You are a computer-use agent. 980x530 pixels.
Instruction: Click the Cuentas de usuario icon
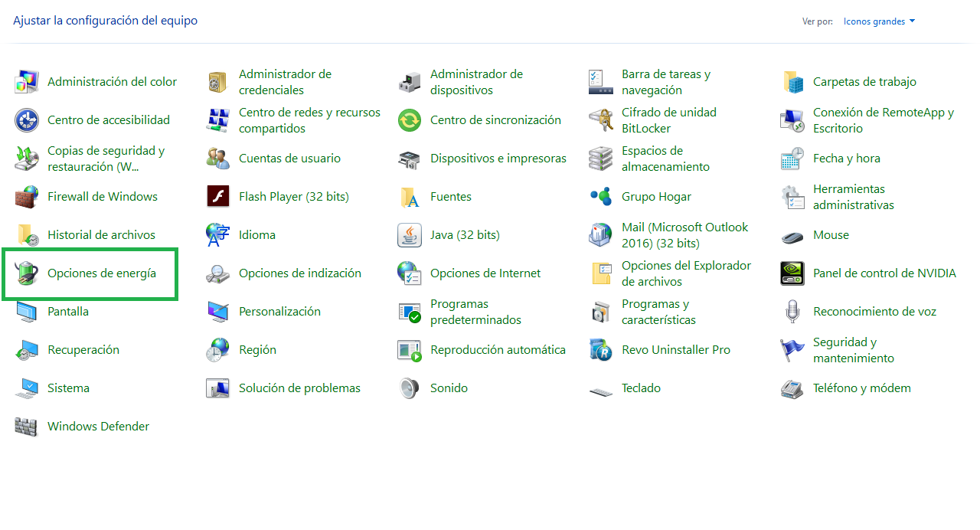pyautogui.click(x=218, y=159)
